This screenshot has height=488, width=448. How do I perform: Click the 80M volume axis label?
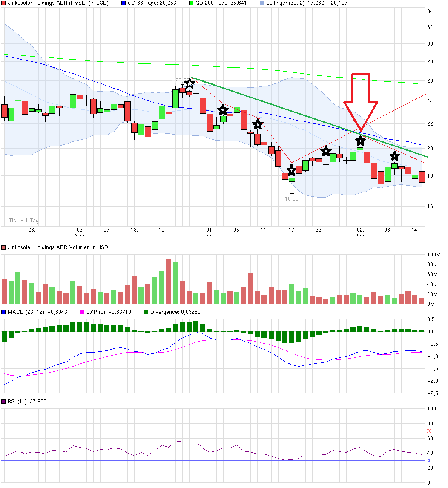point(432,264)
